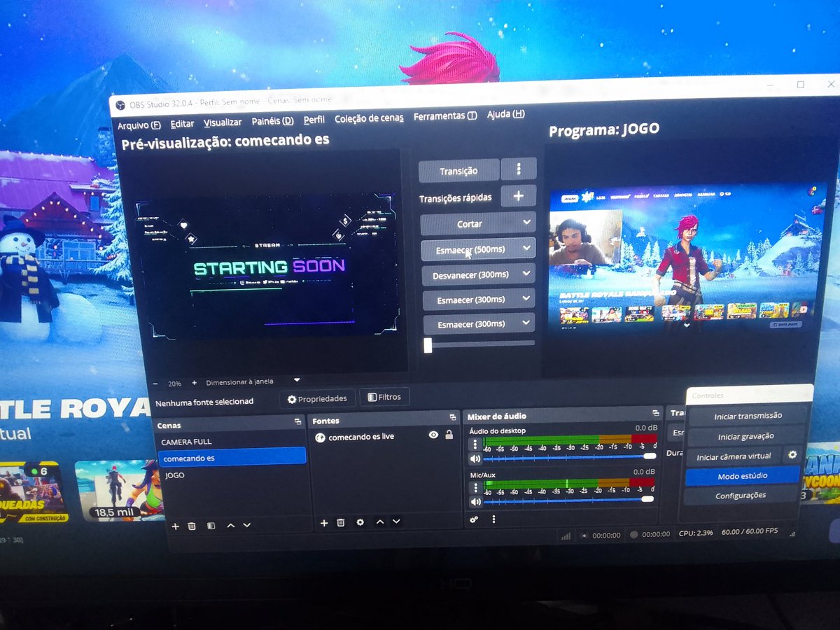
Task: Toggle lock on comecando es live source
Action: [x=449, y=435]
